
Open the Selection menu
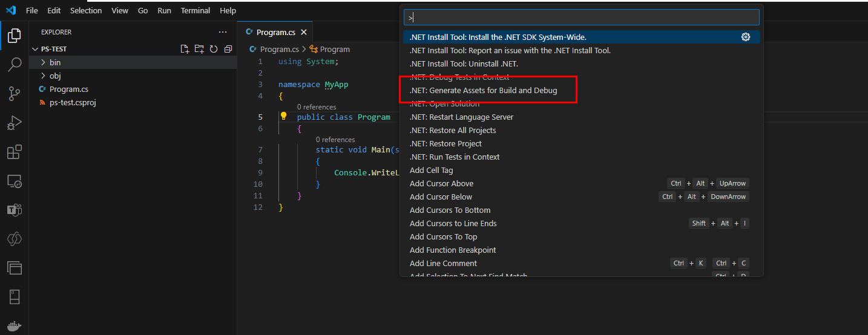[86, 10]
